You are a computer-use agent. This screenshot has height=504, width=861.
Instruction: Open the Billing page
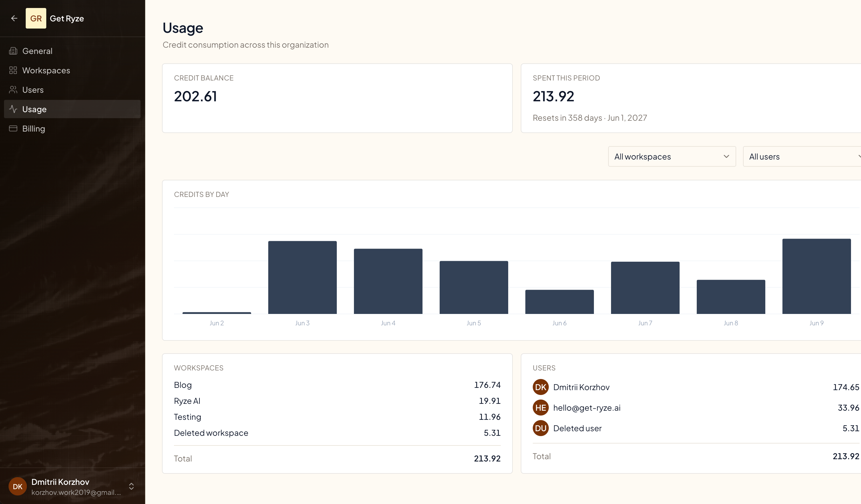(72, 129)
